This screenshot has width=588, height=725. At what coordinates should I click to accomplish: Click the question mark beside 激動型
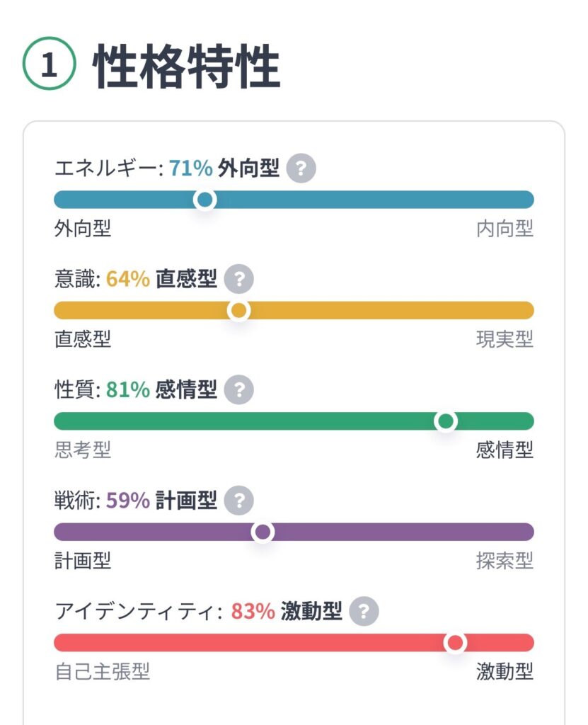364,612
